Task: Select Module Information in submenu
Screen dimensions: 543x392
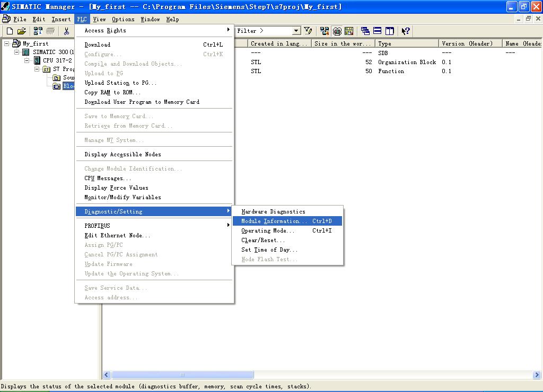Action: pyautogui.click(x=287, y=221)
